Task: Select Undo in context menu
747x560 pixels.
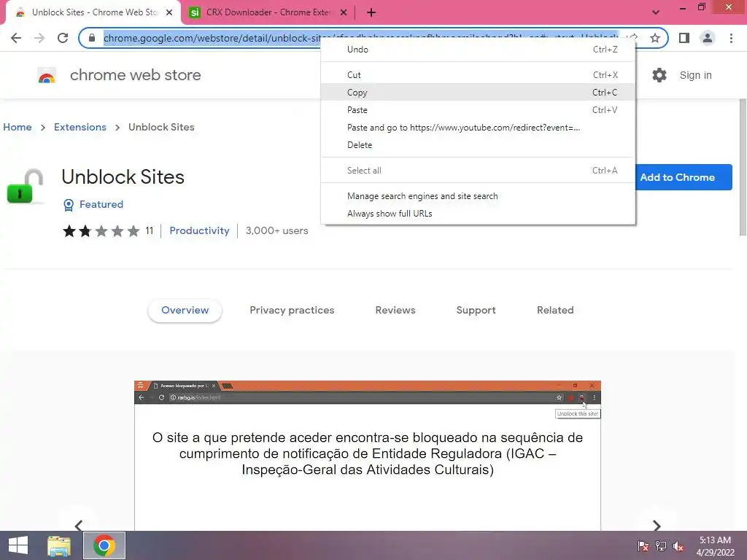Action: coord(478,50)
